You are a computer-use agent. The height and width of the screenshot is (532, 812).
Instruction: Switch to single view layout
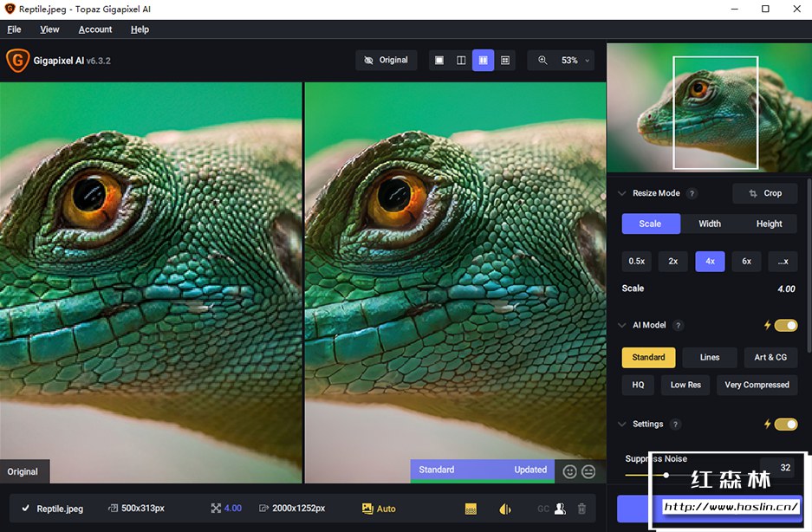(x=439, y=60)
